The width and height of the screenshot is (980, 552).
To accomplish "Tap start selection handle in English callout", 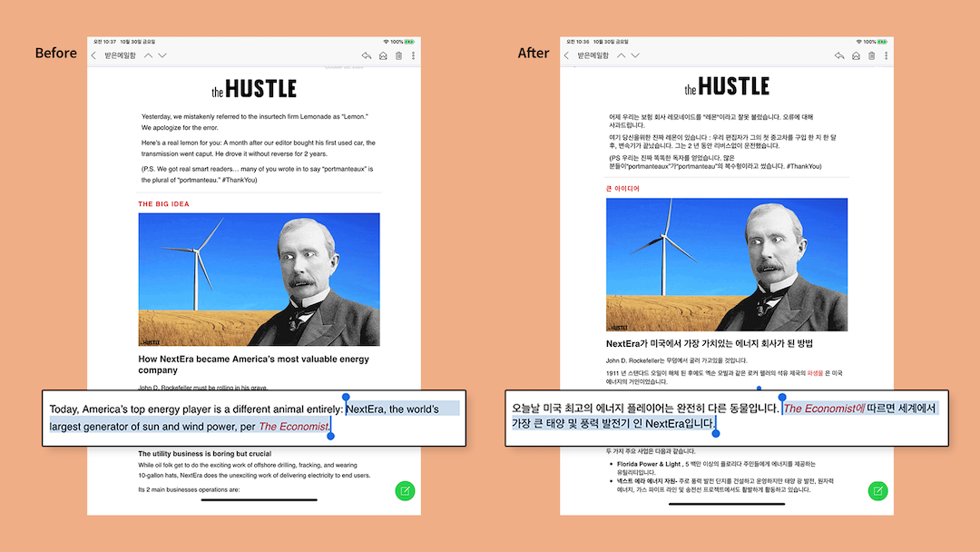I will tap(346, 398).
